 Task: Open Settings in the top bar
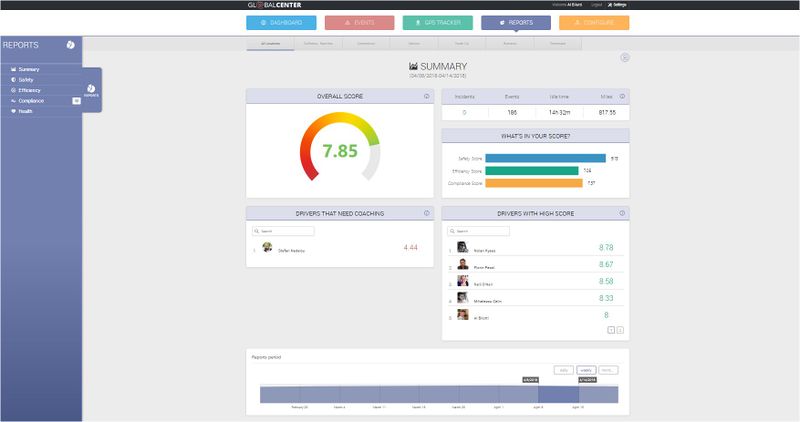tap(617, 5)
